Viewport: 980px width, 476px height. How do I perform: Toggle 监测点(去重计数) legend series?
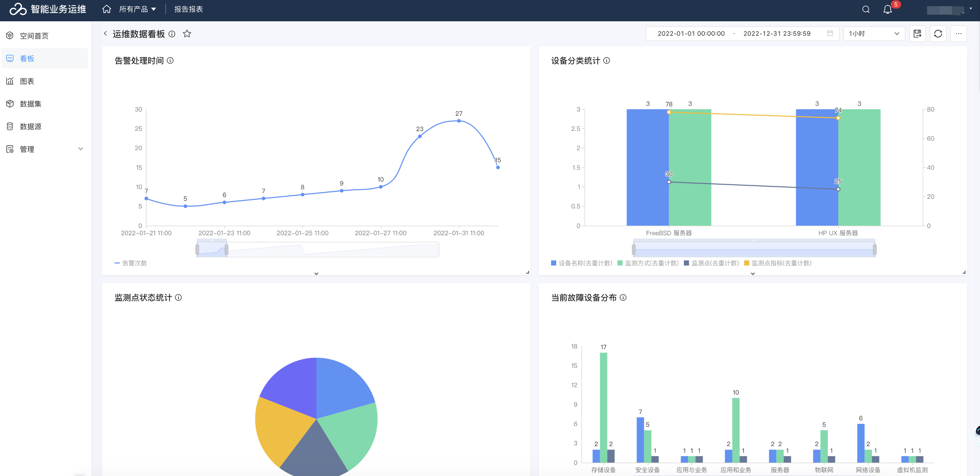click(711, 263)
